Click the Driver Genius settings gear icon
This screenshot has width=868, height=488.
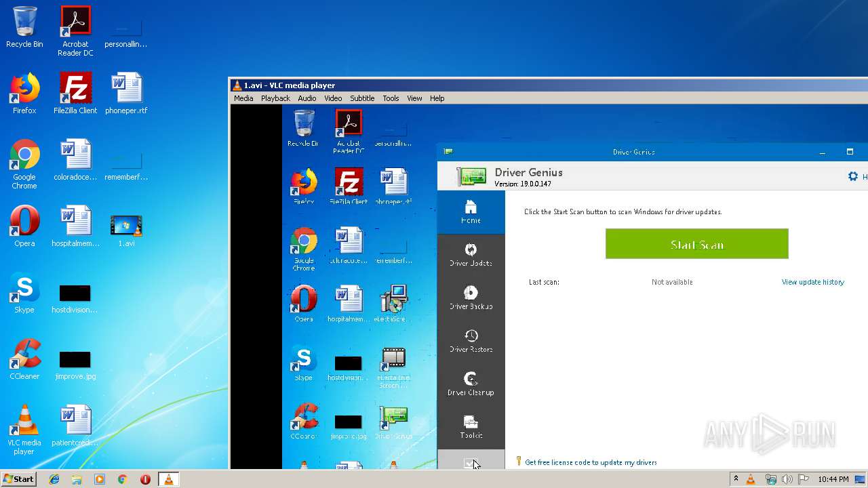pos(853,176)
